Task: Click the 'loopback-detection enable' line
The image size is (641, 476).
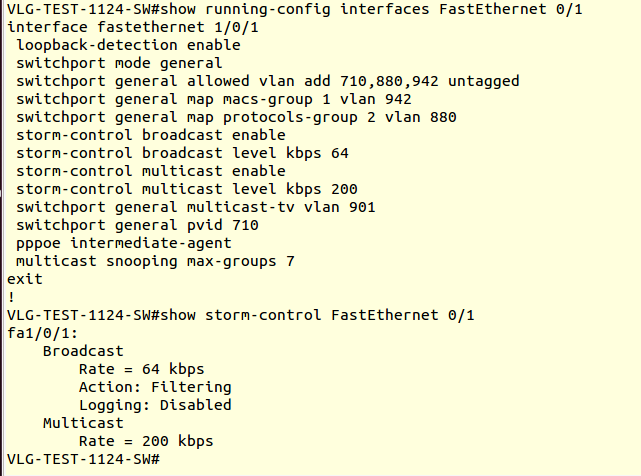Action: pyautogui.click(x=128, y=45)
